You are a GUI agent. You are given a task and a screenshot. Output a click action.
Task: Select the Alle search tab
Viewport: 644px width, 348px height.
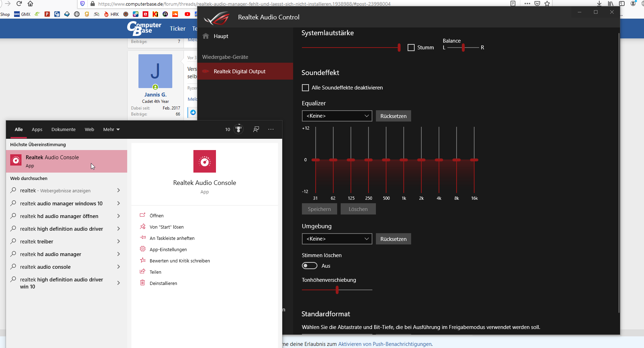coord(19,130)
